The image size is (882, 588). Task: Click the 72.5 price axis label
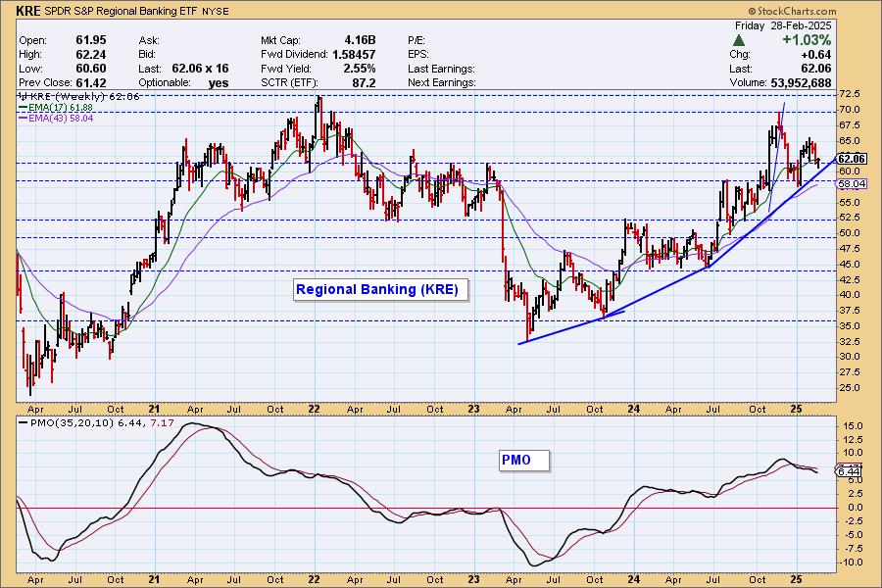pos(849,93)
